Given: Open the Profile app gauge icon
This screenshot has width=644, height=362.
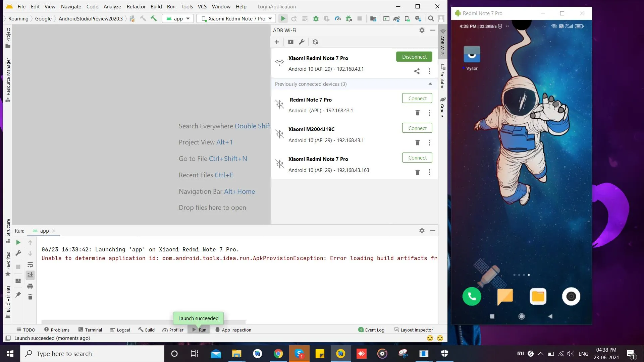Looking at the screenshot, I should (338, 18).
